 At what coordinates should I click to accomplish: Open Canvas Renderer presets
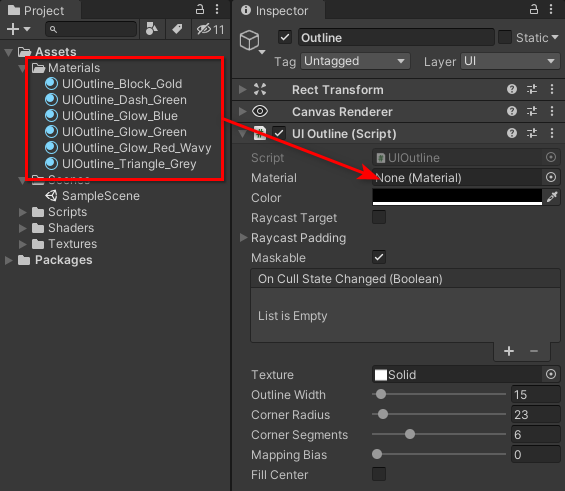[x=532, y=111]
